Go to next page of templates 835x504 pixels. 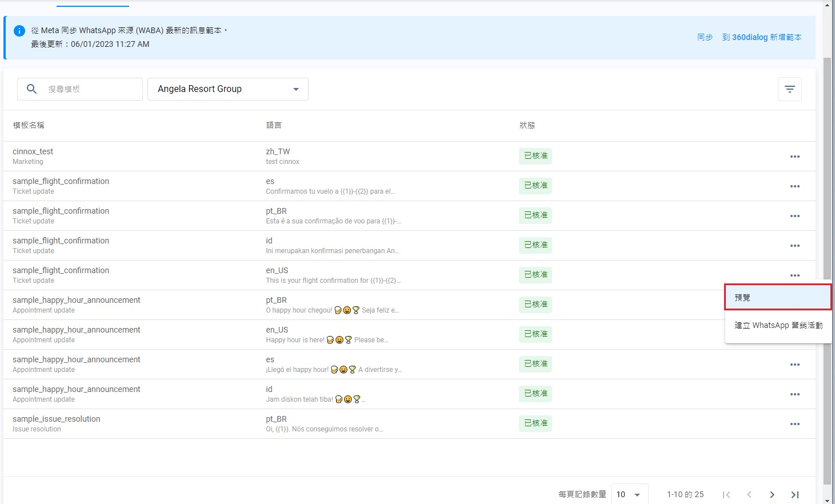click(772, 494)
